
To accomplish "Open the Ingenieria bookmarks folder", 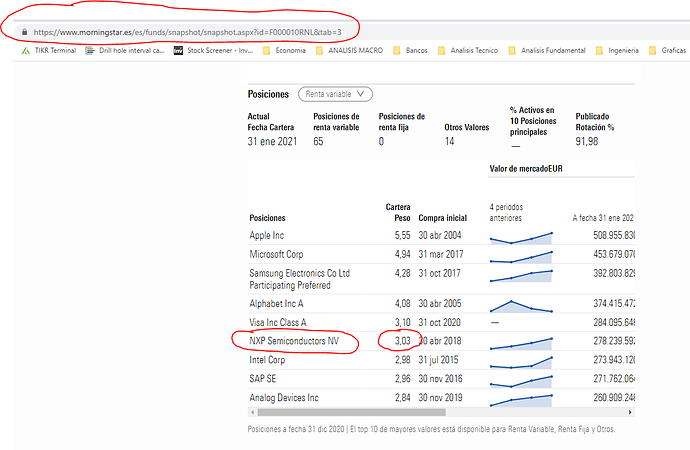I will (x=617, y=51).
